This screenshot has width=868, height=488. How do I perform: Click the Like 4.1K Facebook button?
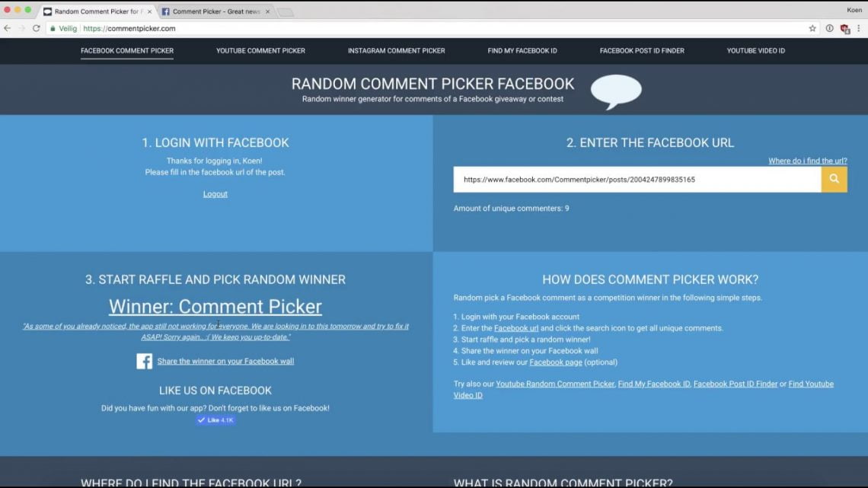click(215, 419)
